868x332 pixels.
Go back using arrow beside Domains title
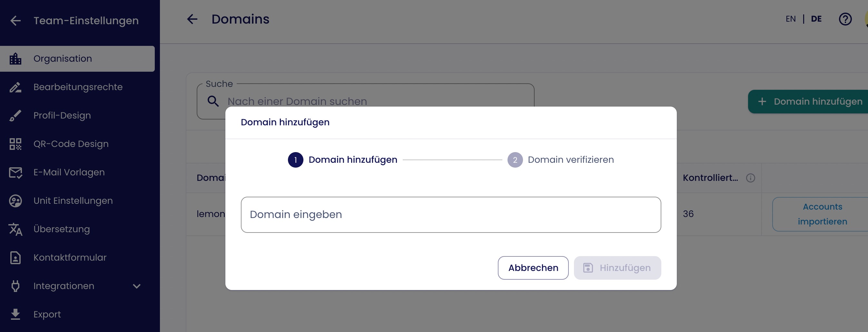pos(192,19)
